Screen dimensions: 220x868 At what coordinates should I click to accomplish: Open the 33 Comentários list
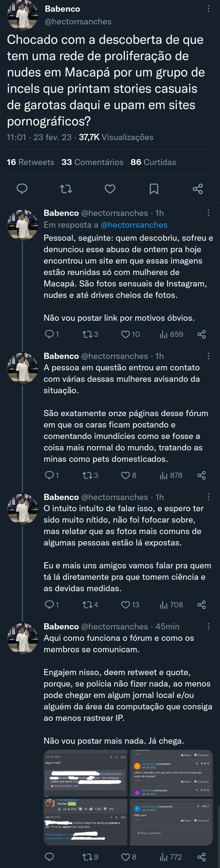[92, 162]
